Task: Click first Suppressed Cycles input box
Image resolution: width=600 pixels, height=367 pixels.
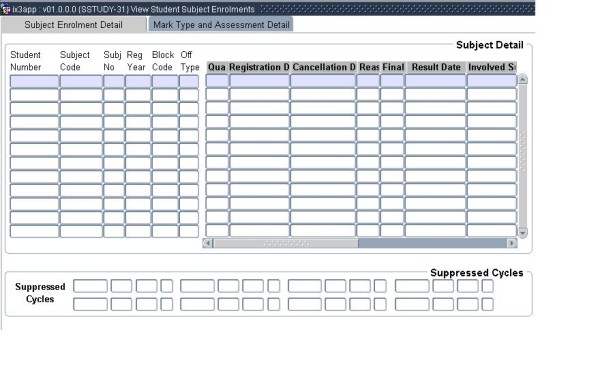Action: tap(90, 286)
